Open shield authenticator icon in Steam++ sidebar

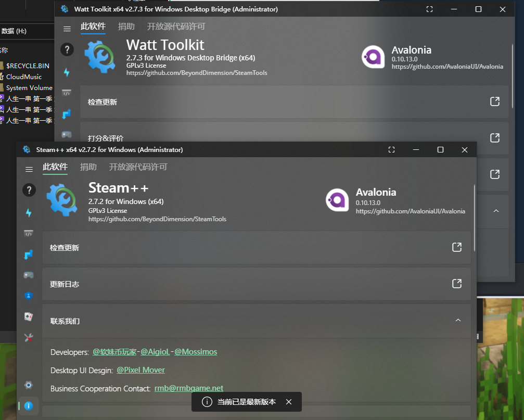pos(29,296)
